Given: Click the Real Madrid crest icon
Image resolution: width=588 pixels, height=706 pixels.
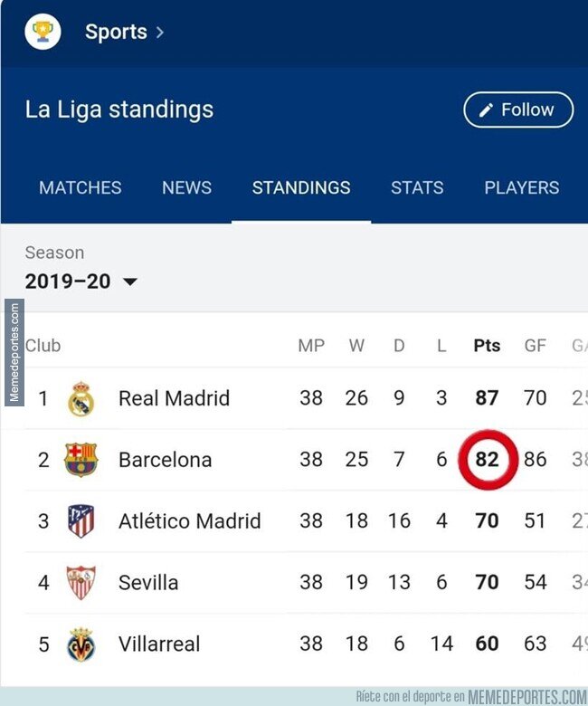Looking at the screenshot, I should [81, 399].
